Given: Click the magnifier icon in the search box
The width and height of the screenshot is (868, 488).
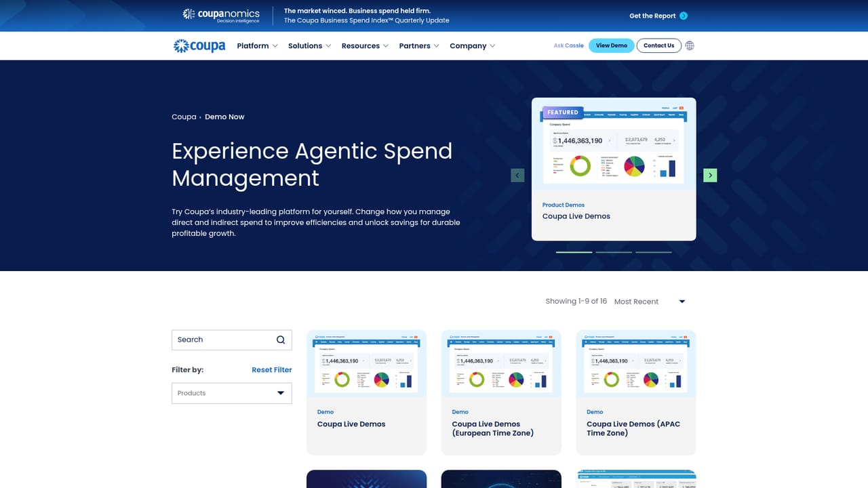Looking at the screenshot, I should click(281, 340).
